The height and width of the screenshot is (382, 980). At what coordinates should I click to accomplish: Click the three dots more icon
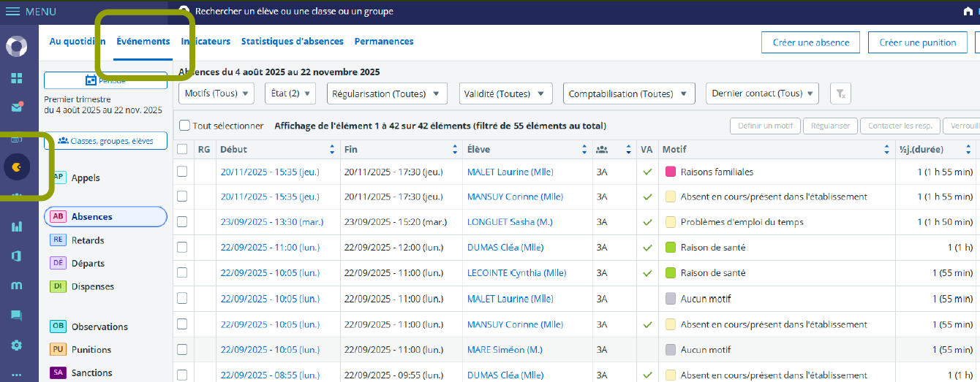click(16, 375)
